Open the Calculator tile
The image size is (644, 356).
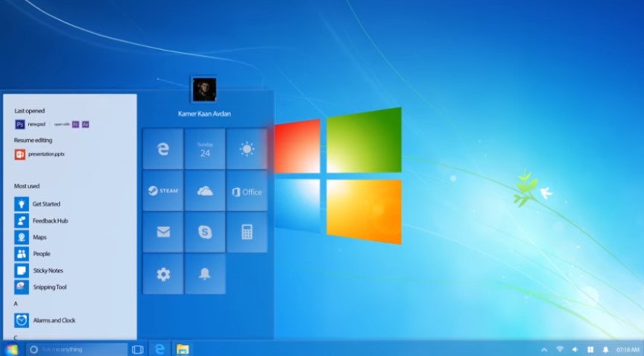tap(247, 232)
